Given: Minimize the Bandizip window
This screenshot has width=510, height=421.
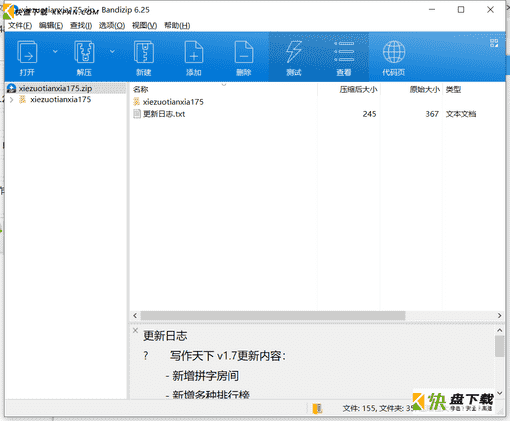Looking at the screenshot, I should (432, 10).
